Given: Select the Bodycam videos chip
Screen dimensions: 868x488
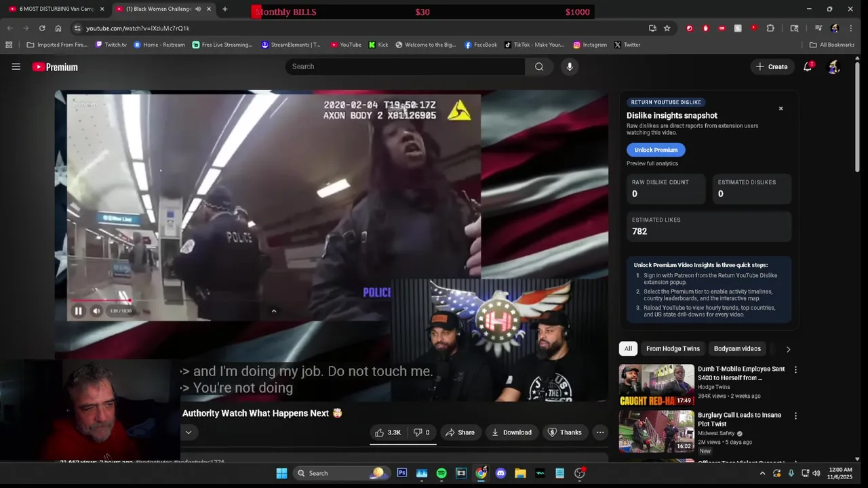Looking at the screenshot, I should [x=737, y=349].
